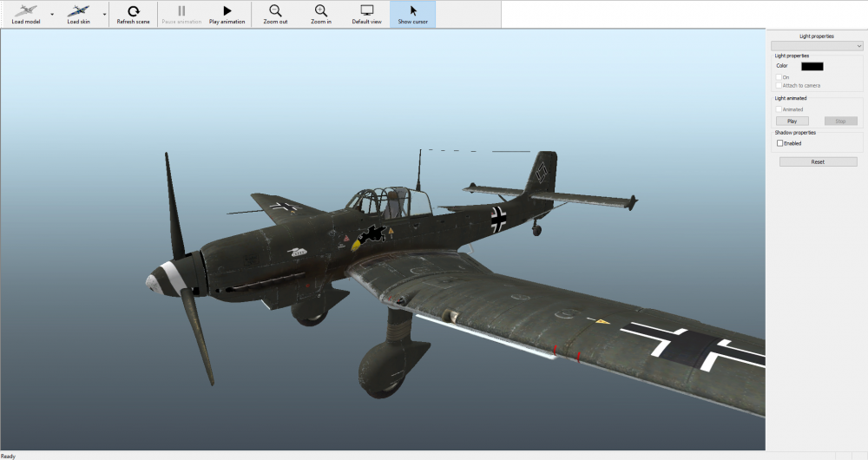Pick the black light Color swatch
This screenshot has height=460, width=868.
click(812, 67)
